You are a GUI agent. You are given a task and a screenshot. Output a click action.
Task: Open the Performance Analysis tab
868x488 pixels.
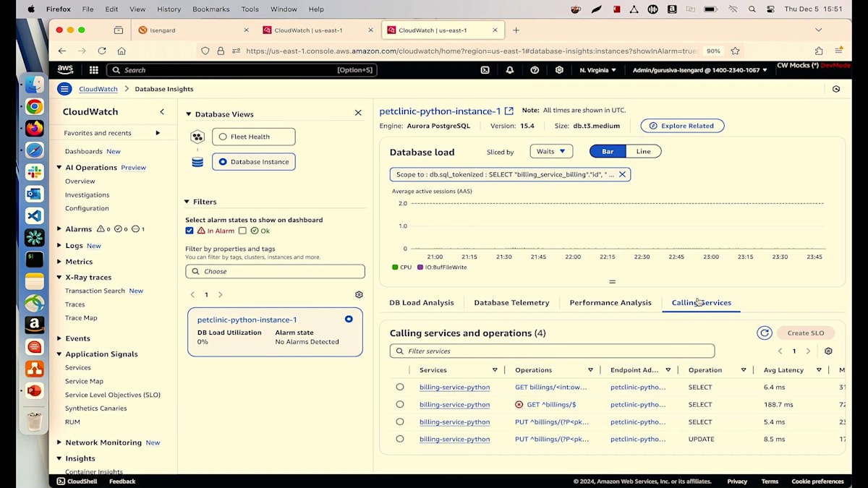[610, 302]
